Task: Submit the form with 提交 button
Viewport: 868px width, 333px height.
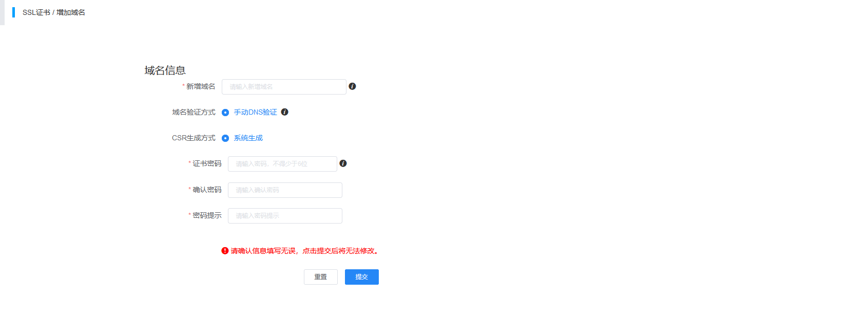Action: click(362, 277)
